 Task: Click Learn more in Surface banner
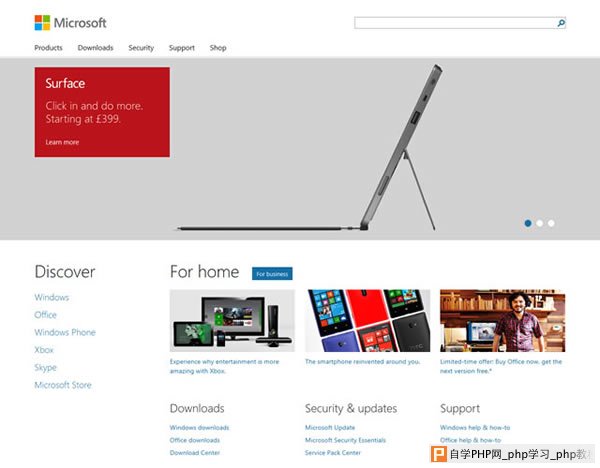click(x=62, y=142)
